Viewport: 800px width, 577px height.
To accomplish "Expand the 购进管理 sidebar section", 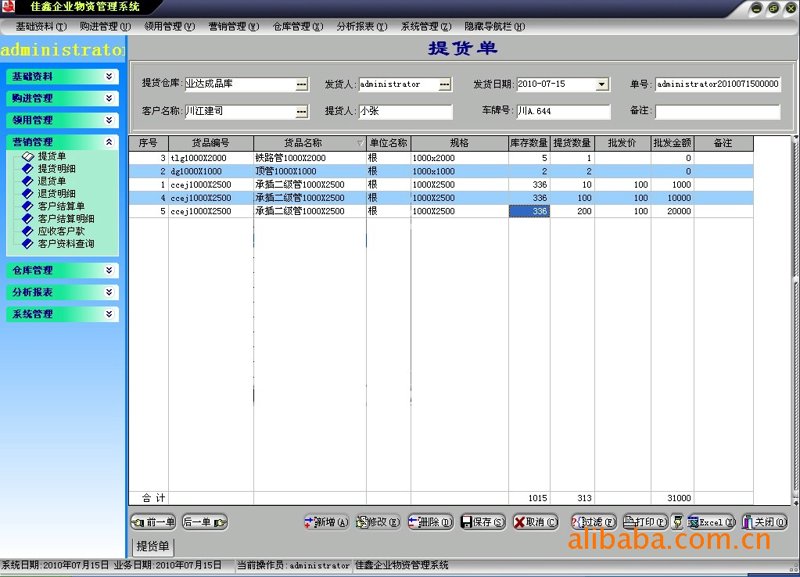I will pyautogui.click(x=62, y=98).
